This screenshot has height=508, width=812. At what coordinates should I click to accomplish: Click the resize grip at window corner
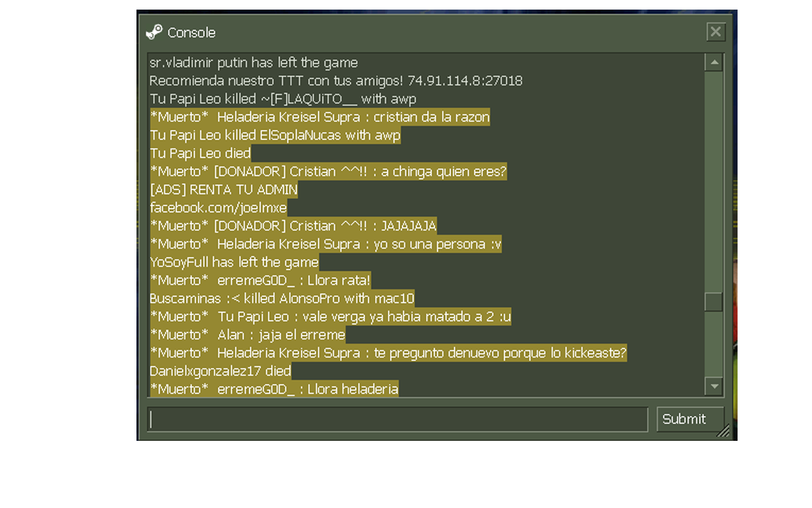click(x=723, y=431)
